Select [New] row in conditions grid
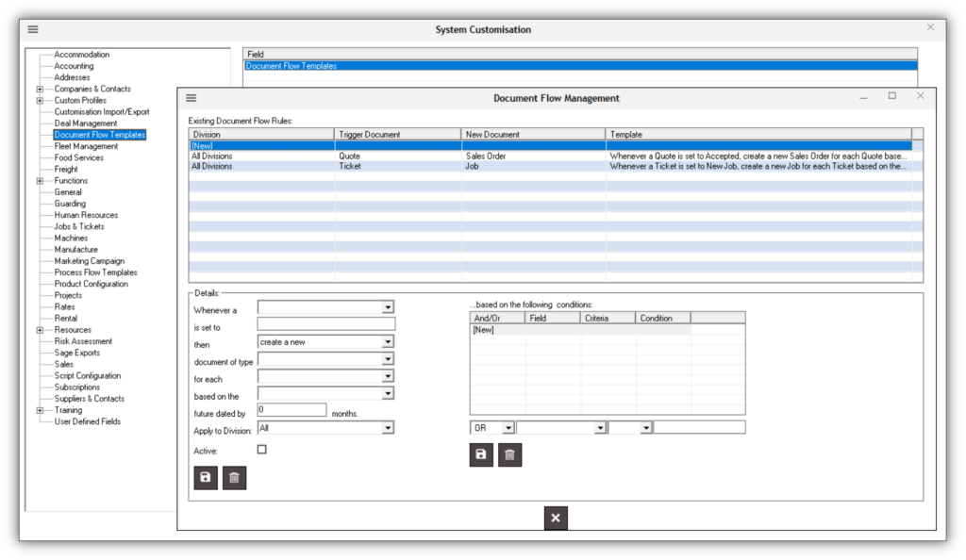Image resolution: width=966 pixels, height=560 pixels. (580, 330)
